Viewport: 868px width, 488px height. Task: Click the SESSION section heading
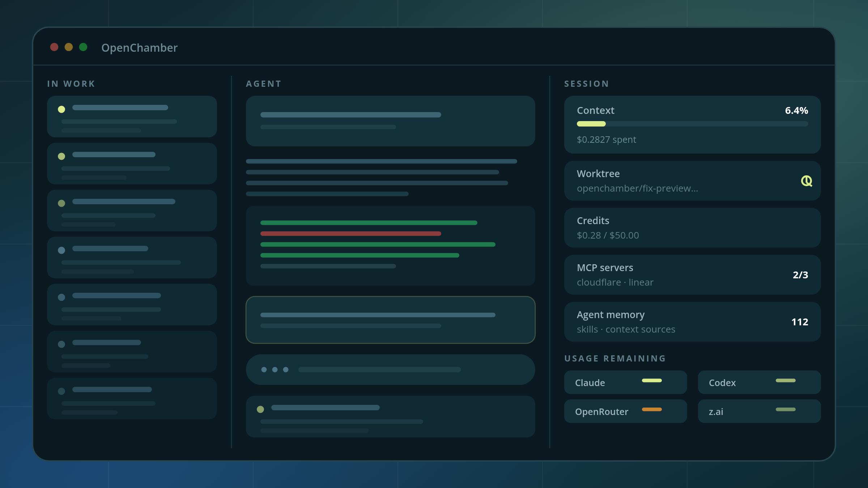pyautogui.click(x=587, y=84)
